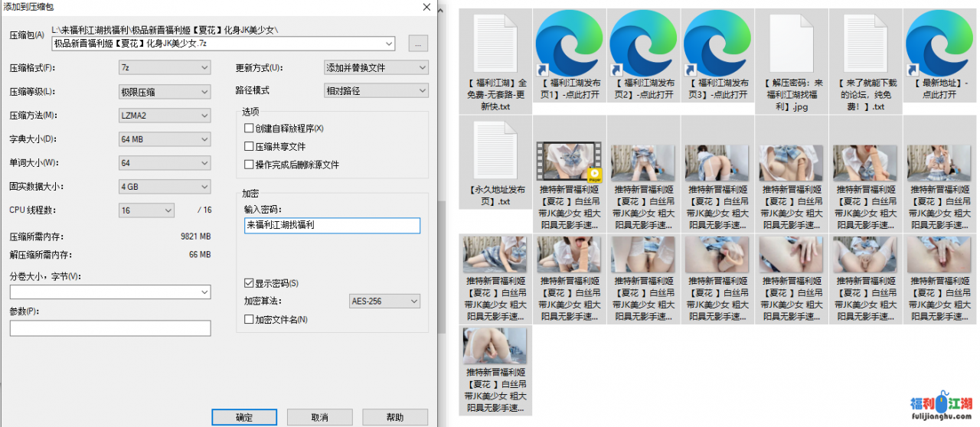Open the 发布页1 Edge shortcut
The height and width of the screenshot is (427, 980).
tap(569, 43)
